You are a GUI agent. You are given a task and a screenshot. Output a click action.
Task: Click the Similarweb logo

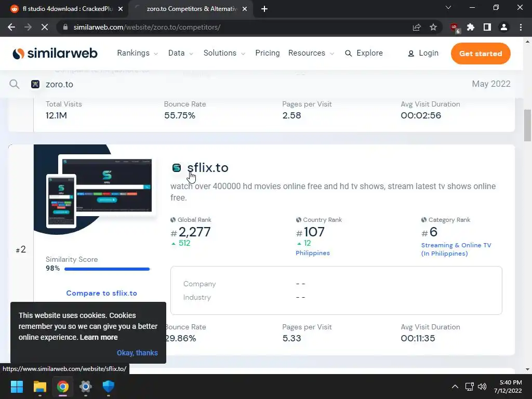(55, 54)
